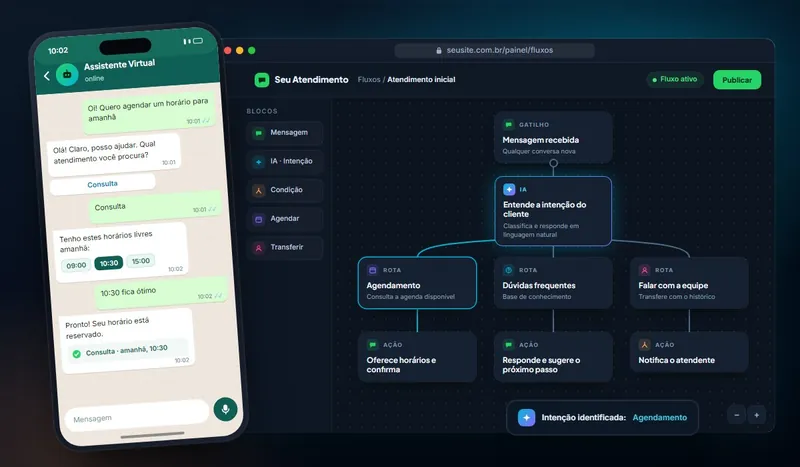Select the Condição block in the sidebar
The height and width of the screenshot is (467, 800).
click(285, 190)
